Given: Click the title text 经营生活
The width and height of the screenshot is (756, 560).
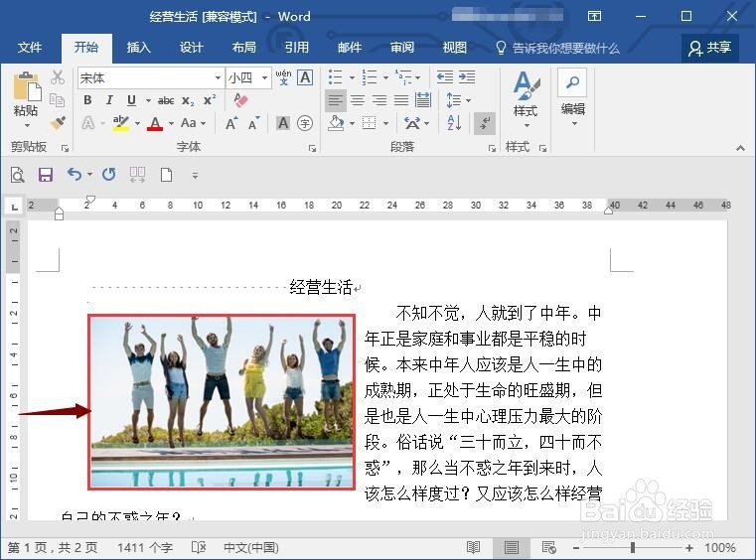Looking at the screenshot, I should click(x=321, y=287).
